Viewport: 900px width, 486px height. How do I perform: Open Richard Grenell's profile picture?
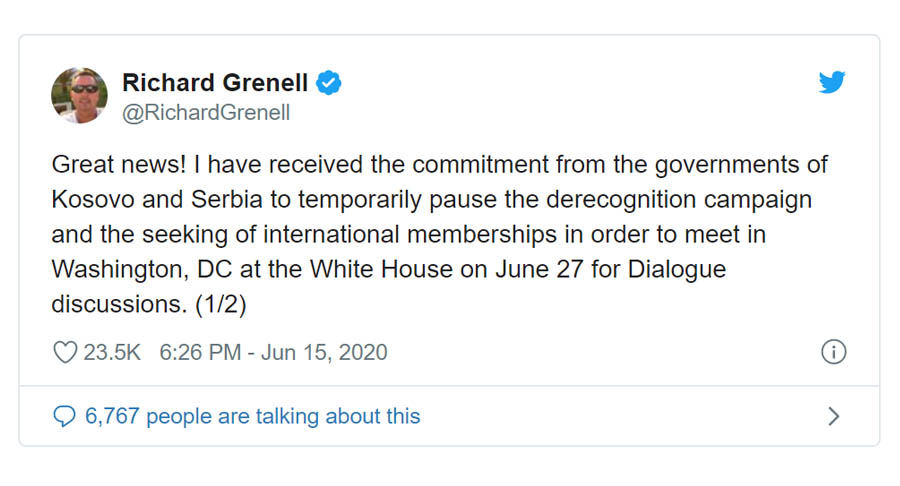[x=79, y=96]
